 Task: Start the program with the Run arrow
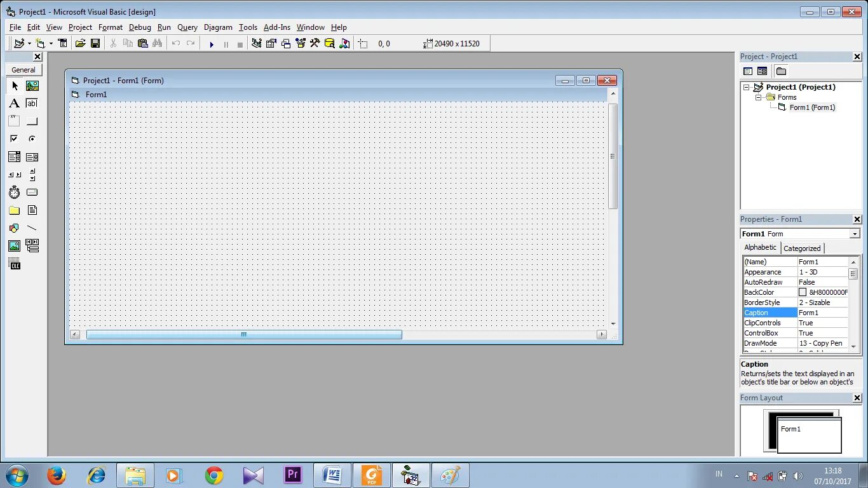(212, 44)
